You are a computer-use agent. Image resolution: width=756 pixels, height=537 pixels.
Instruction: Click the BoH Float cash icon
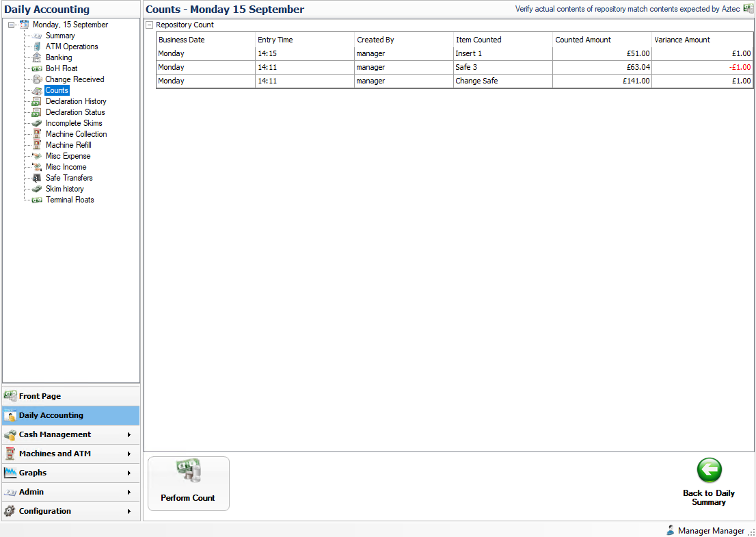38,68
